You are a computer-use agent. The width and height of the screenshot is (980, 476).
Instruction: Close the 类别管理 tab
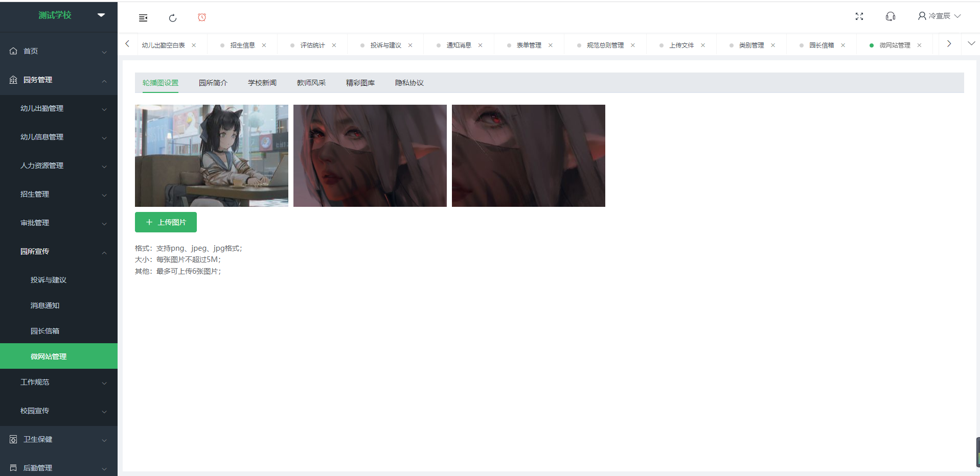coord(773,45)
